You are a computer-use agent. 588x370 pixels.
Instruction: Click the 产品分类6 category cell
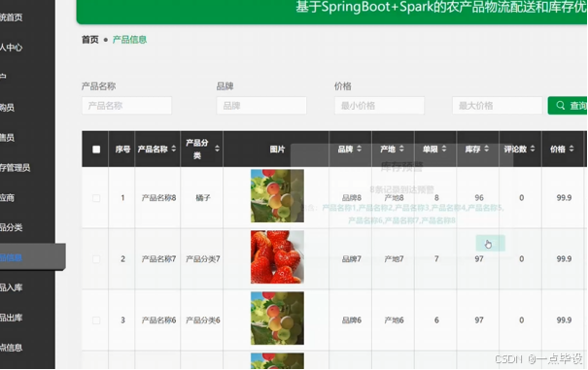point(203,320)
